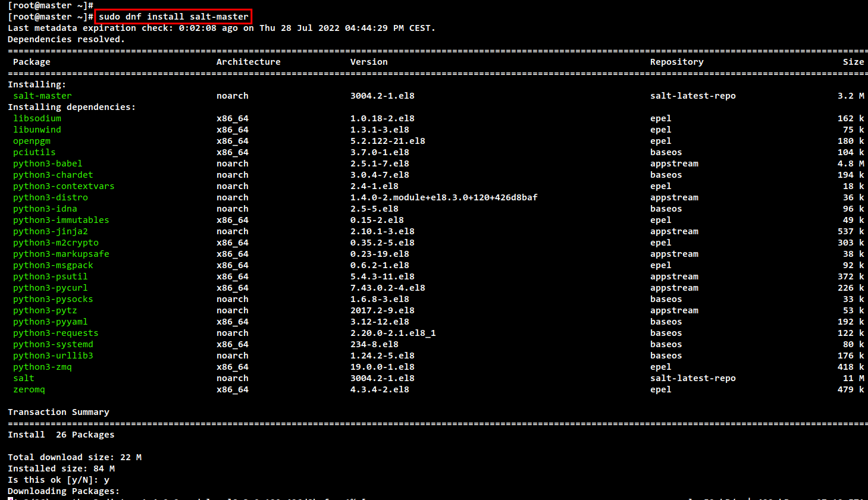
Task: Click the 'Transaction Summary' heading
Action: click(x=58, y=412)
